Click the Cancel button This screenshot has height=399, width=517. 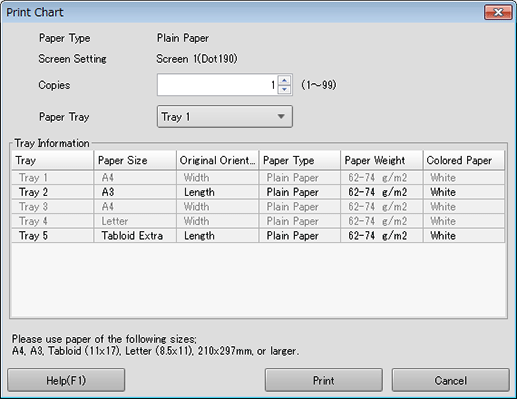pyautogui.click(x=450, y=380)
